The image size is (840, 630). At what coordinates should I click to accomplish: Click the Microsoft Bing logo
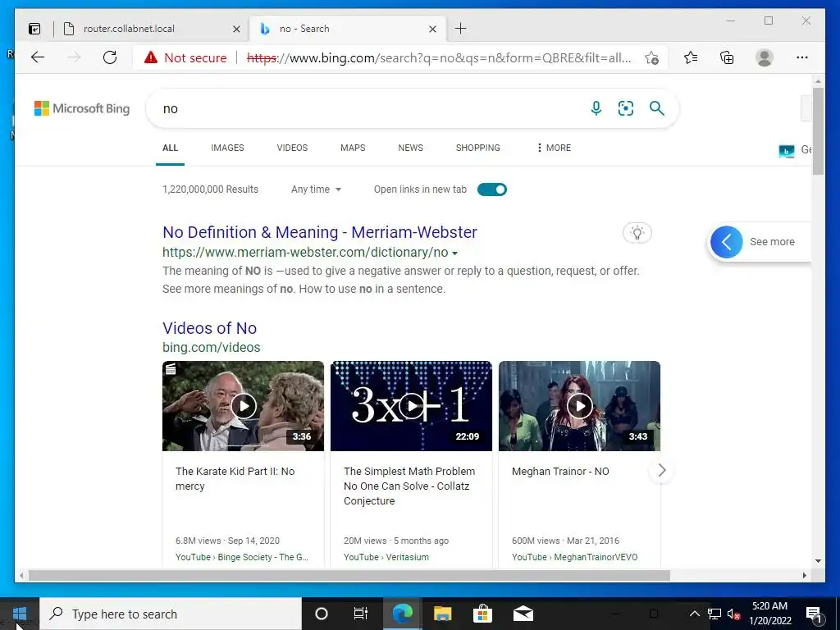click(x=82, y=108)
